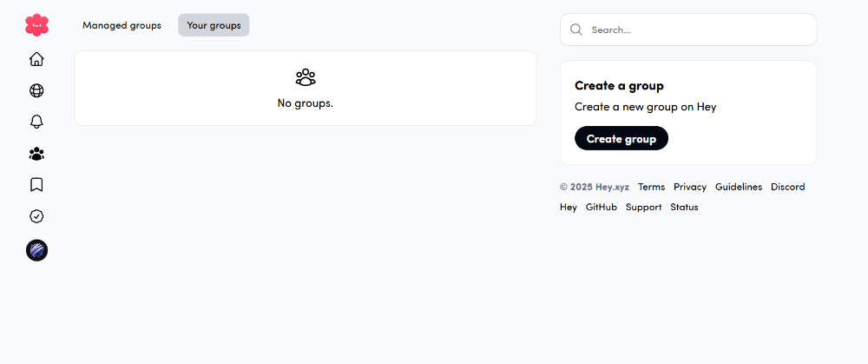Select the Your groups tab
The width and height of the screenshot is (868, 364).
pyautogui.click(x=214, y=25)
